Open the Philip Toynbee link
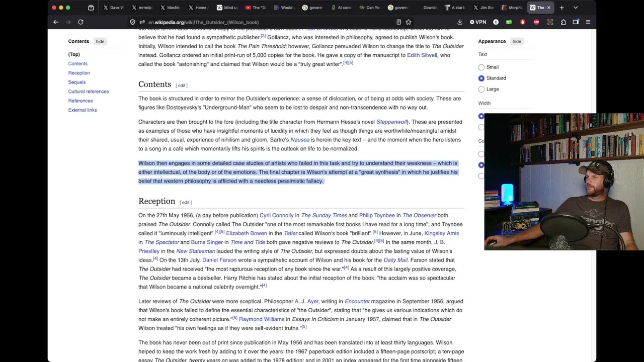Image resolution: width=644 pixels, height=362 pixels. coord(377,215)
